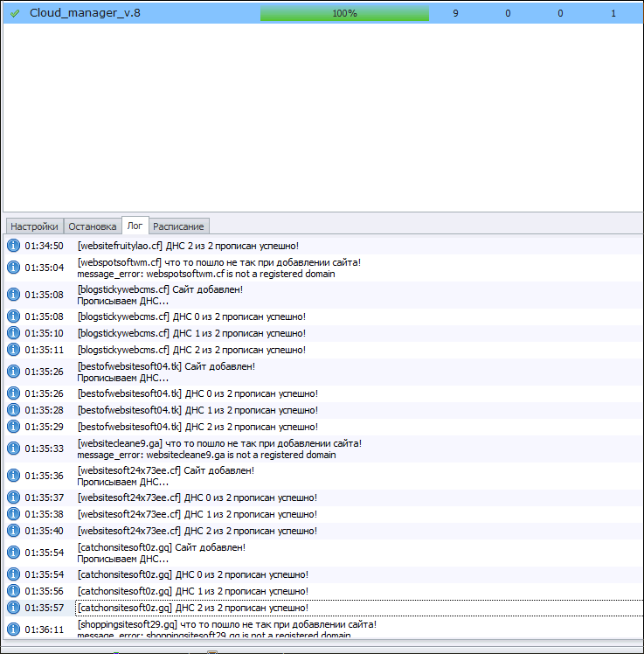
Task: Click the info icon at 01:35:28
Action: (13, 410)
